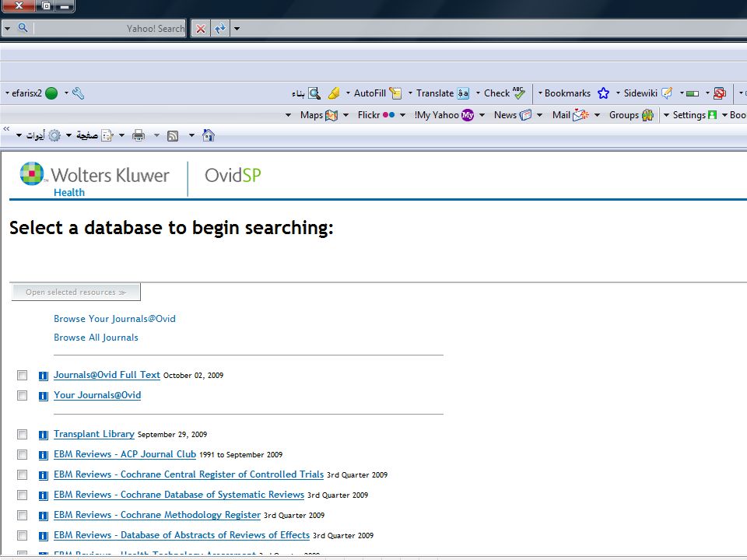Click inside the Yahoo! Search input field

point(109,29)
